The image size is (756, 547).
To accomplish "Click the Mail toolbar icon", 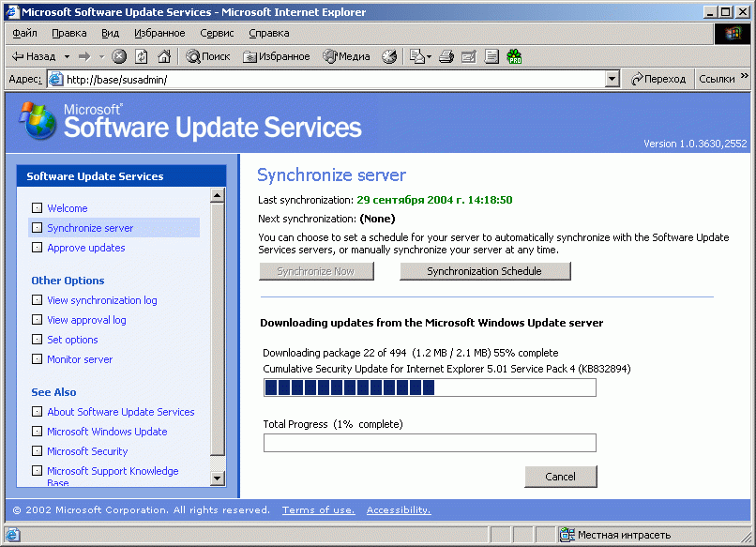I will (x=416, y=56).
